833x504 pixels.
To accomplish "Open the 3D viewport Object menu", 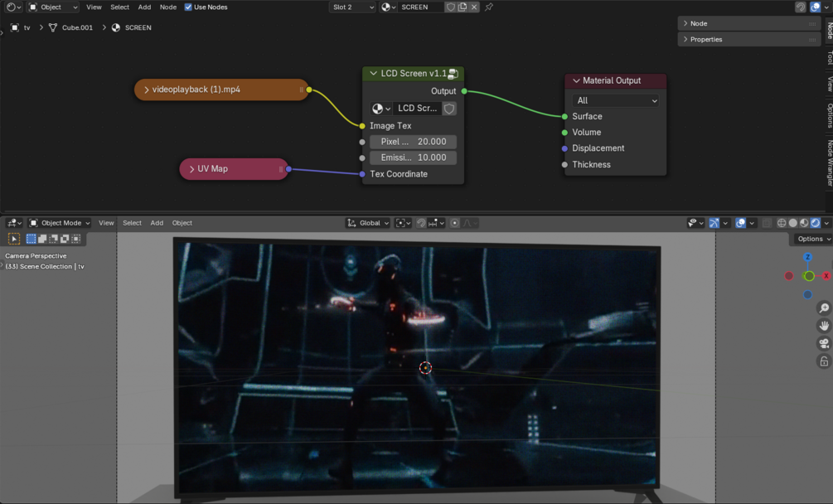I will (182, 223).
